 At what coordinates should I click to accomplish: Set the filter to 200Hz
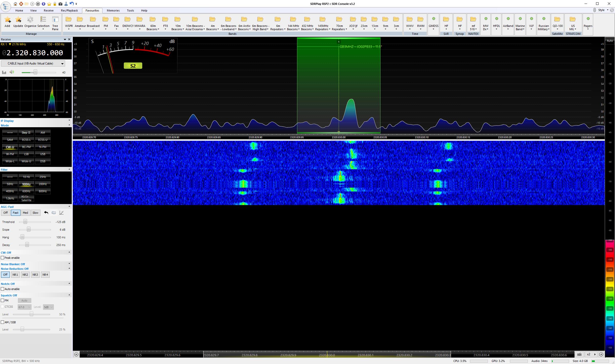point(43,184)
